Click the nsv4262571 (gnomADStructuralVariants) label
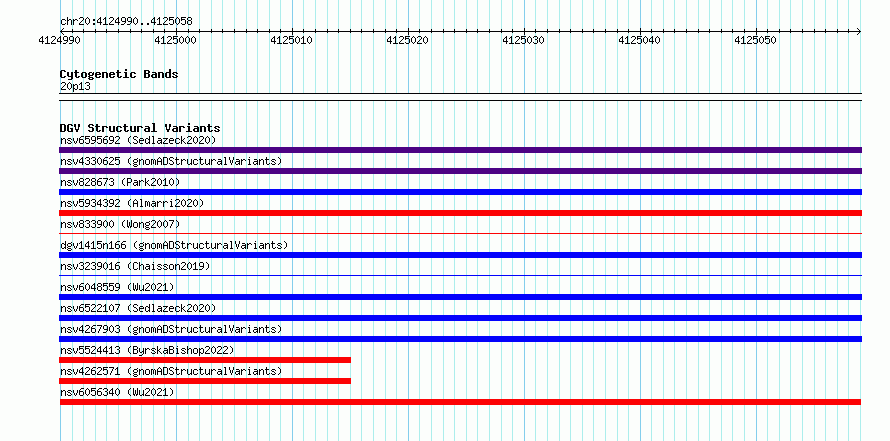The image size is (890, 441). tap(171, 371)
